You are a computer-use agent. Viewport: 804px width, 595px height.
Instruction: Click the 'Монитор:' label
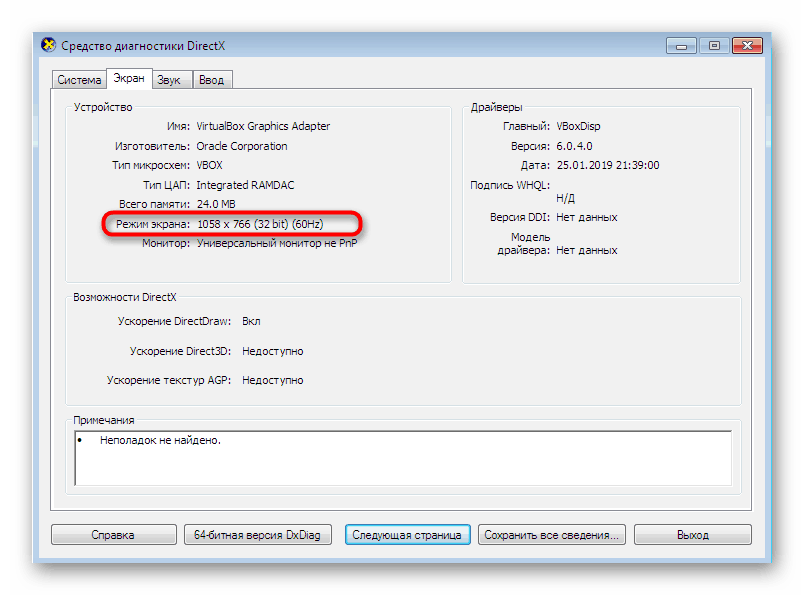point(166,243)
